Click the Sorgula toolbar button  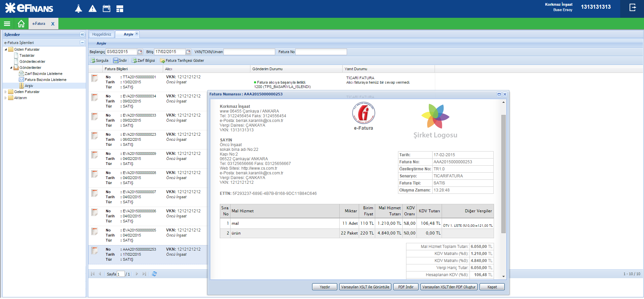[99, 60]
